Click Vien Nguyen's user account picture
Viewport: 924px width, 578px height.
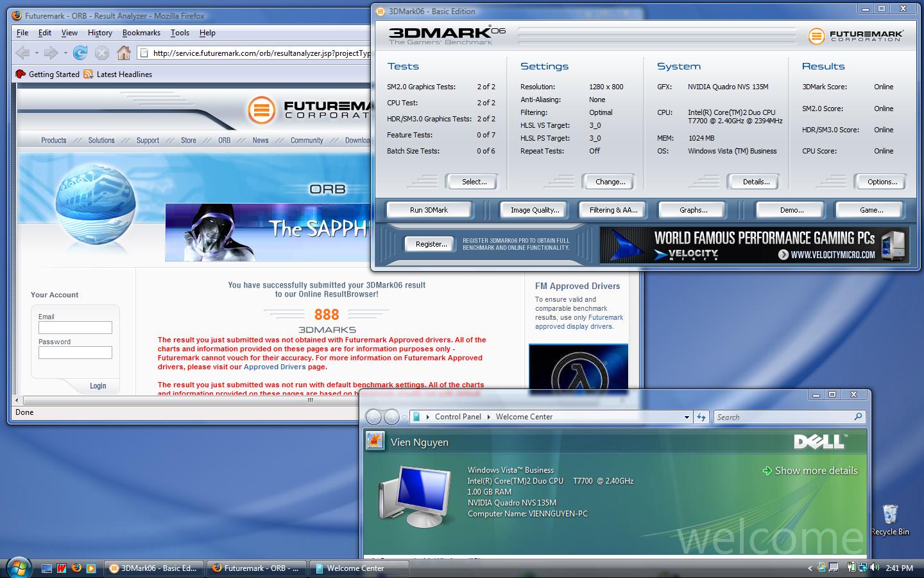375,441
